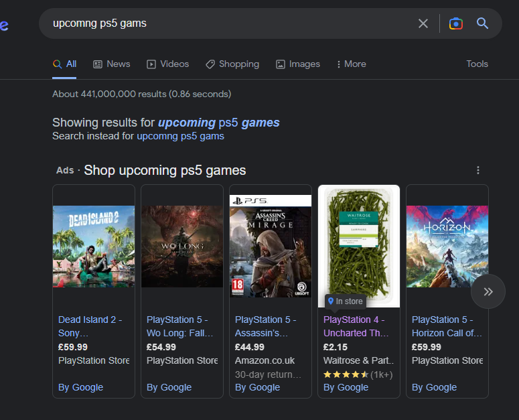Image resolution: width=519 pixels, height=420 pixels.
Task: Click the £44.99 price text
Action: coord(250,347)
